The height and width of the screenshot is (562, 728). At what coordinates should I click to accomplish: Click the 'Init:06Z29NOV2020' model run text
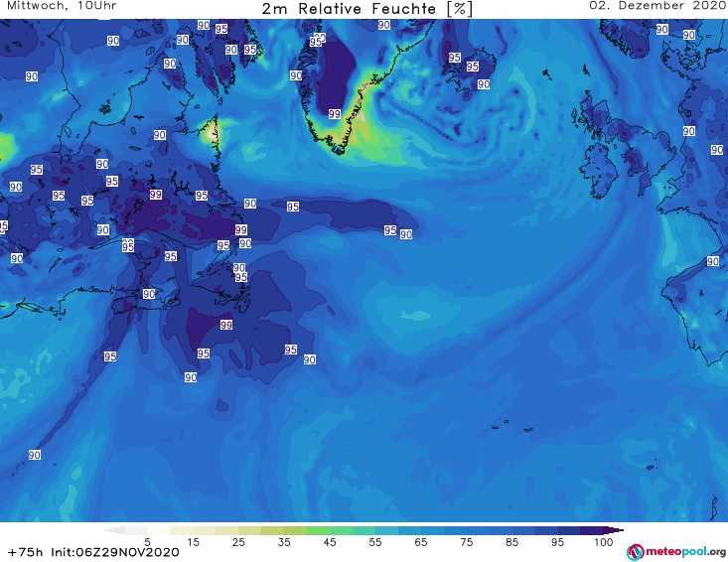[x=114, y=552]
